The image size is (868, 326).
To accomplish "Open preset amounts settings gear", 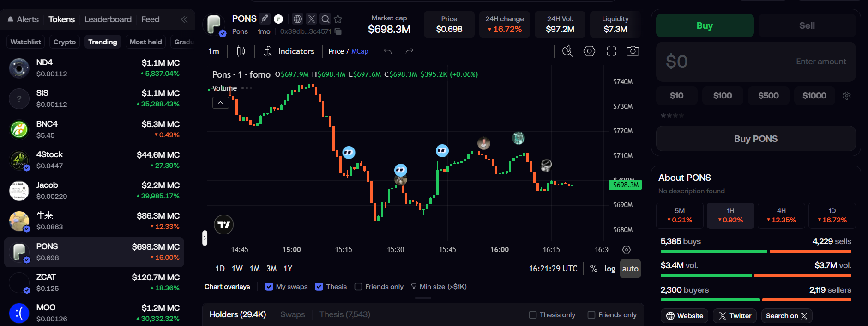I will (x=847, y=96).
